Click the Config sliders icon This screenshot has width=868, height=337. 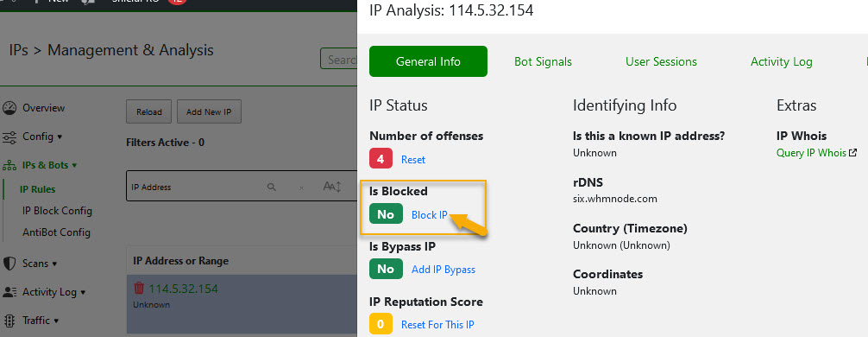(9, 137)
